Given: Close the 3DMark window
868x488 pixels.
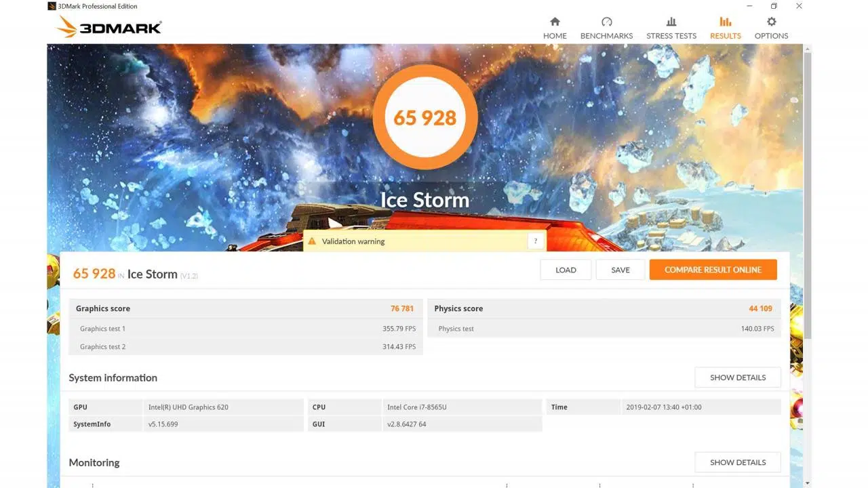Looking at the screenshot, I should (x=799, y=6).
